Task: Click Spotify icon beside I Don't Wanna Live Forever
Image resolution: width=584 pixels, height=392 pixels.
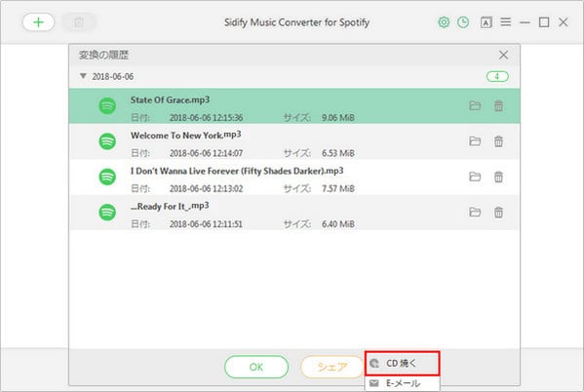Action: (x=107, y=176)
